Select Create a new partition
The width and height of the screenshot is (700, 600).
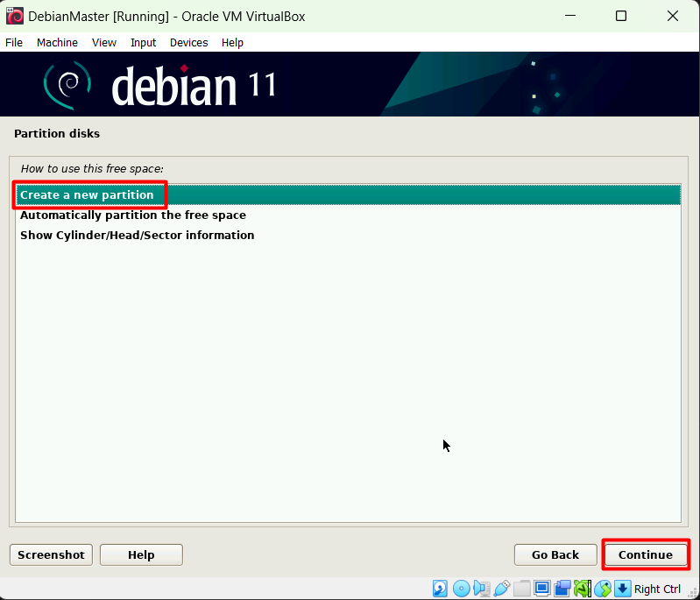[348, 195]
